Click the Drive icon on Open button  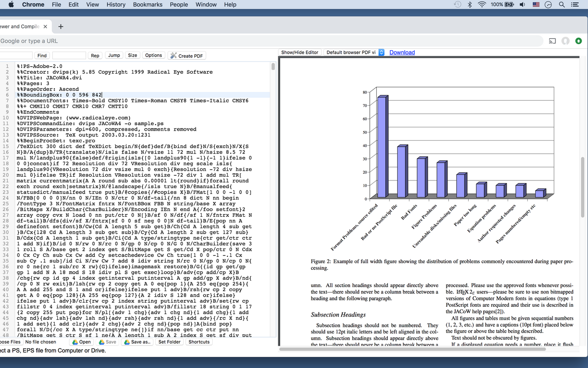pyautogui.click(x=74, y=342)
